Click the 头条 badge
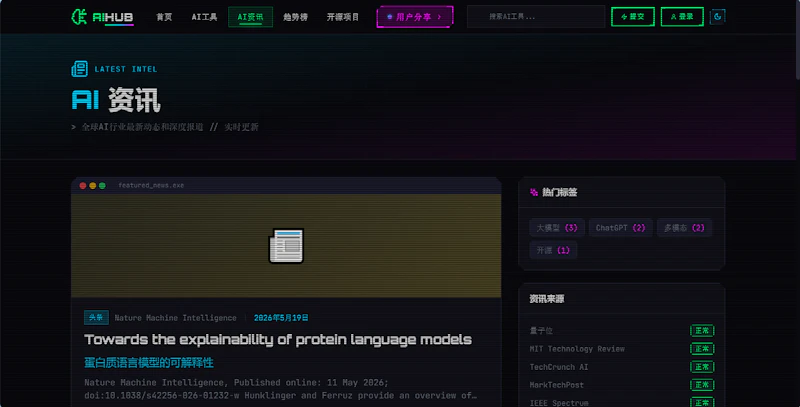This screenshot has width=800, height=407. click(x=96, y=317)
